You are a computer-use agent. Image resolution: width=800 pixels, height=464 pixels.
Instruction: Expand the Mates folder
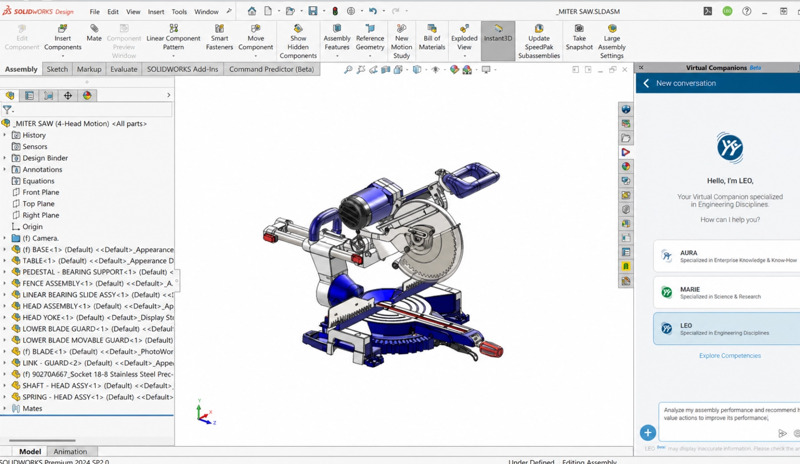pos(5,408)
